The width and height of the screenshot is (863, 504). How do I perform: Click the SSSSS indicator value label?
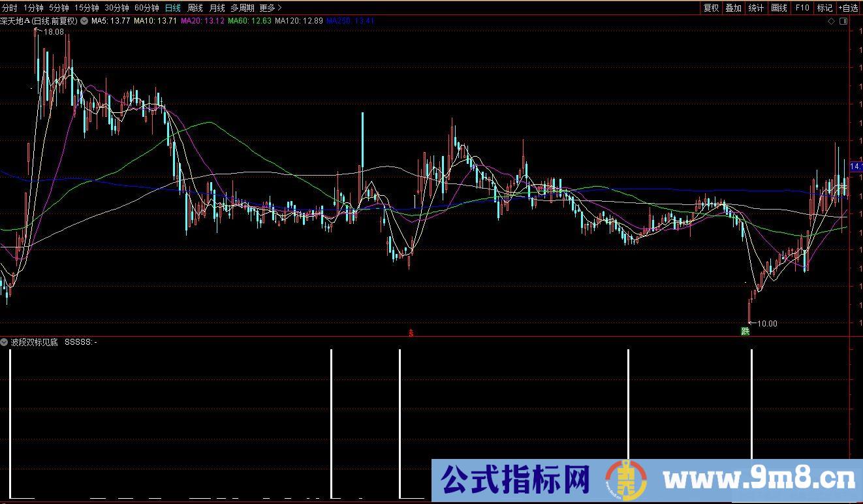(81, 342)
